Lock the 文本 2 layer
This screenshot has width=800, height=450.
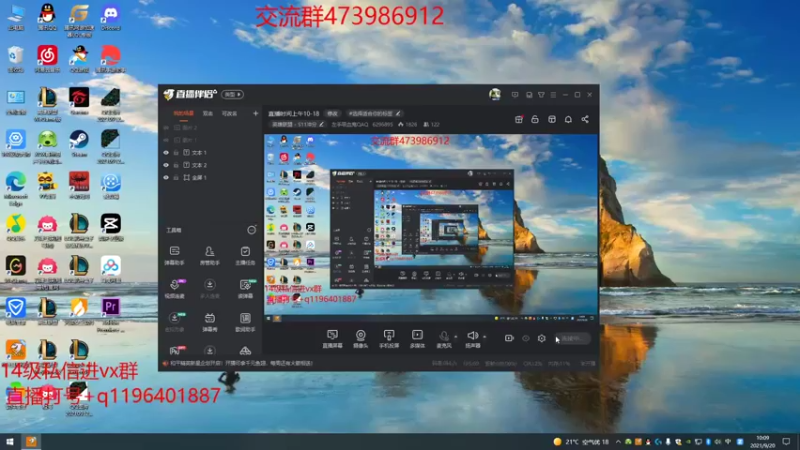click(x=176, y=165)
